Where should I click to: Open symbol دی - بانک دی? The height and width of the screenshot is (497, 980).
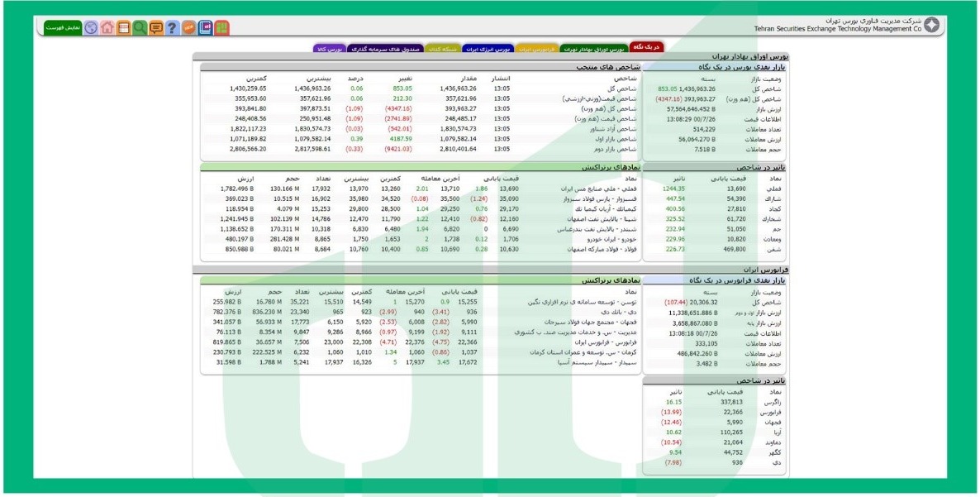pos(620,312)
